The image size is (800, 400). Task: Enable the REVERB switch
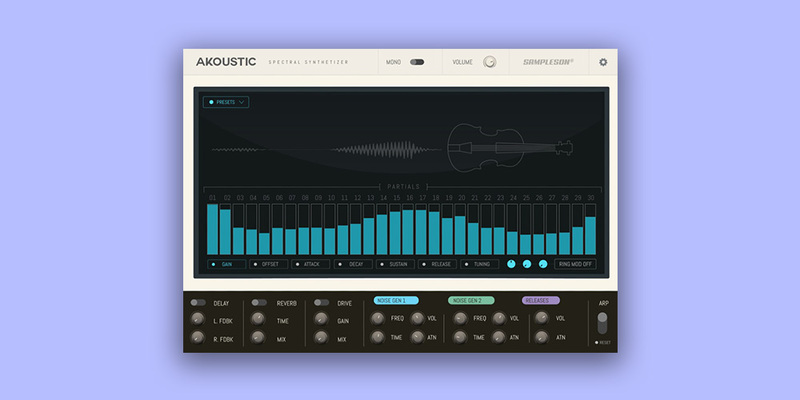pos(259,303)
